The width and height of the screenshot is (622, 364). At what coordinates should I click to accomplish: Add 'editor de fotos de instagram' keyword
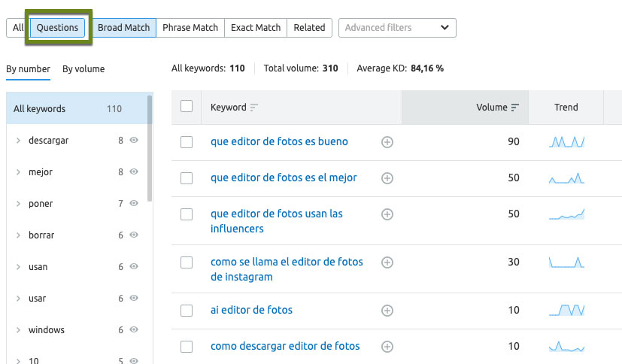coord(387,262)
